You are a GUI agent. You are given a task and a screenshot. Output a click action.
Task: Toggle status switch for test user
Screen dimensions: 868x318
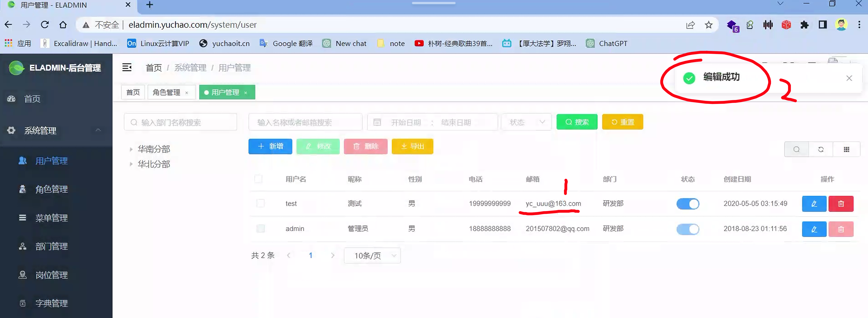click(687, 204)
